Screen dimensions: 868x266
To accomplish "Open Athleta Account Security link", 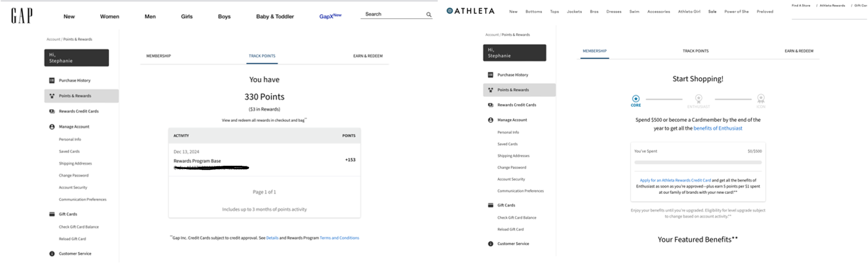I will coord(511,180).
